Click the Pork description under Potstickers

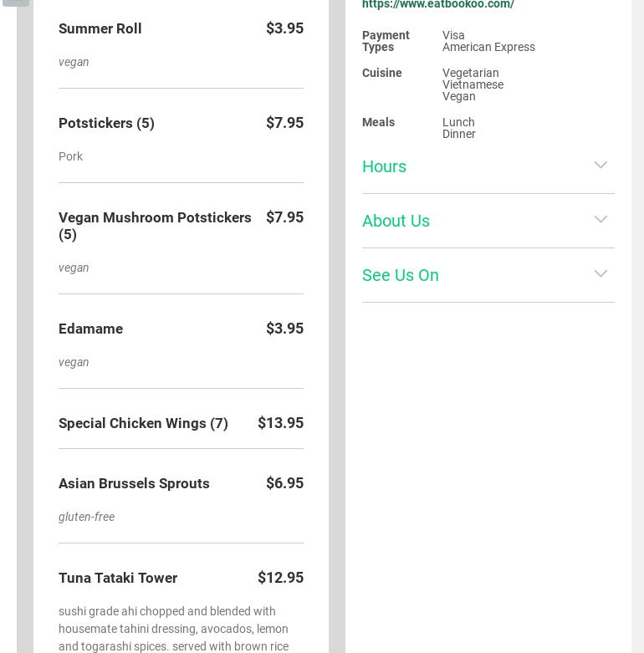click(71, 156)
